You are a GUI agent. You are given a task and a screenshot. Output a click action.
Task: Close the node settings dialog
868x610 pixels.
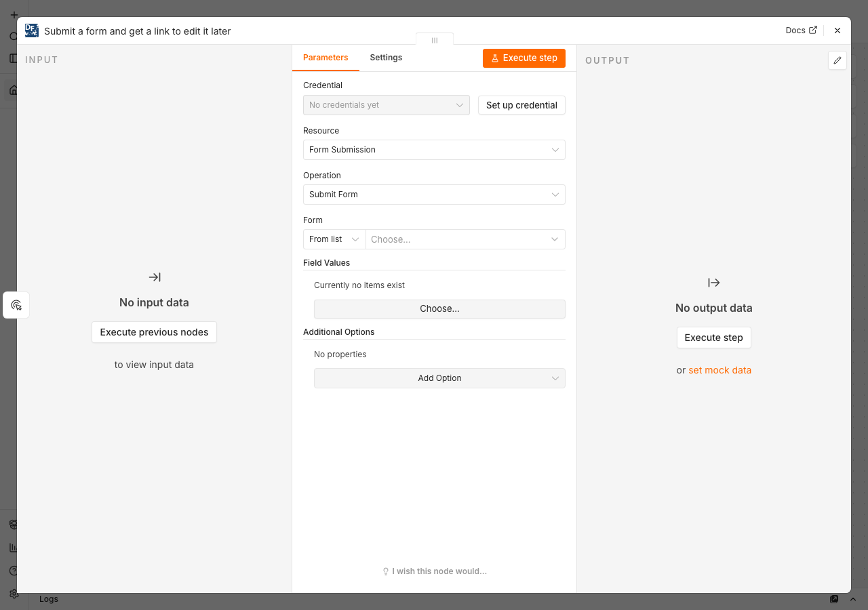(x=837, y=30)
